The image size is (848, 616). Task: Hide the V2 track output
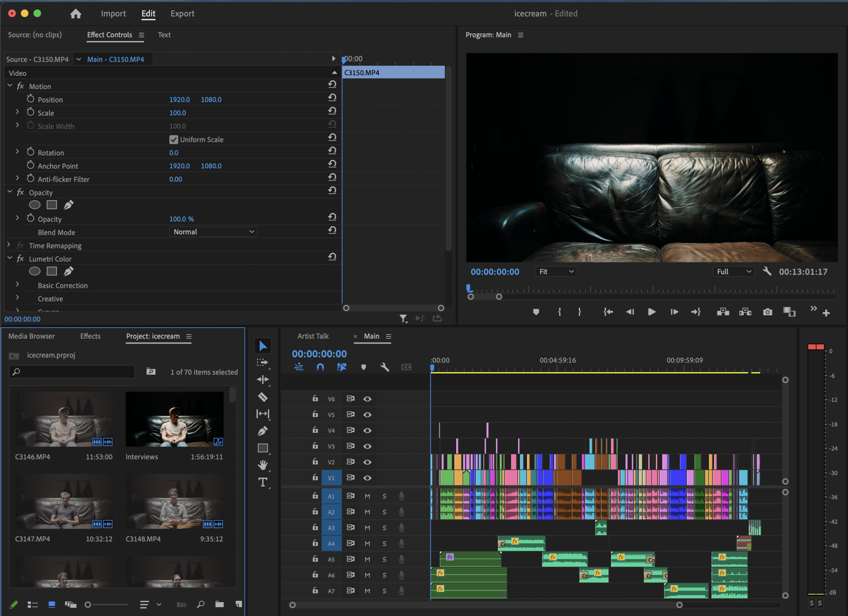(368, 462)
